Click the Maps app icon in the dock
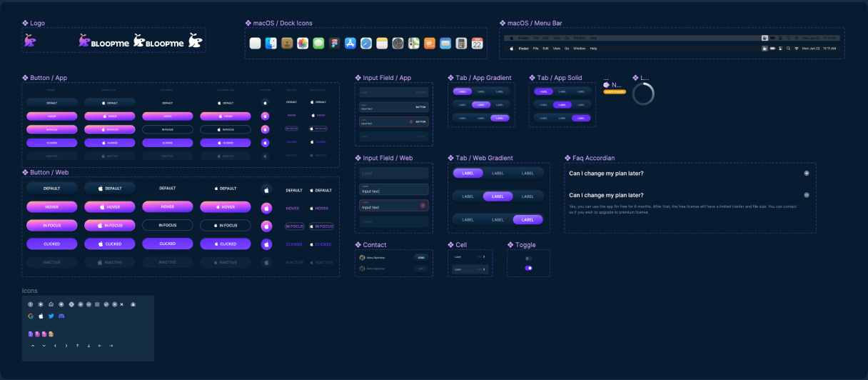This screenshot has width=868, height=380. (x=414, y=44)
